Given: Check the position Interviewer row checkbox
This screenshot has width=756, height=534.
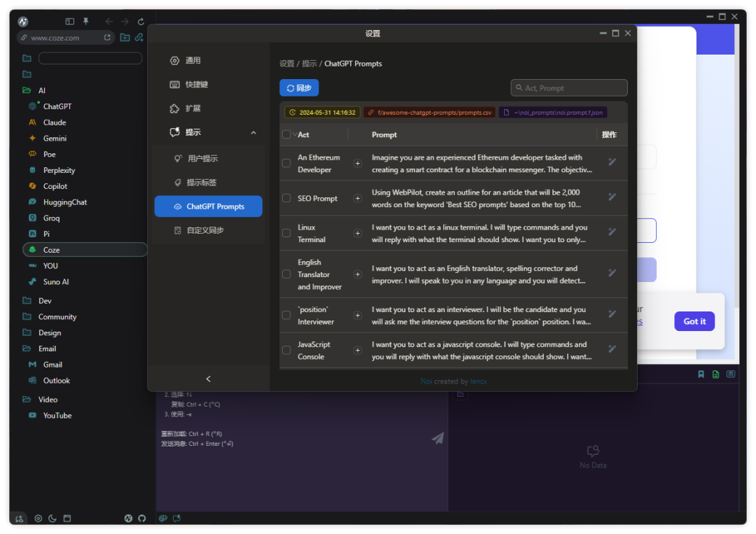Looking at the screenshot, I should 286,315.
